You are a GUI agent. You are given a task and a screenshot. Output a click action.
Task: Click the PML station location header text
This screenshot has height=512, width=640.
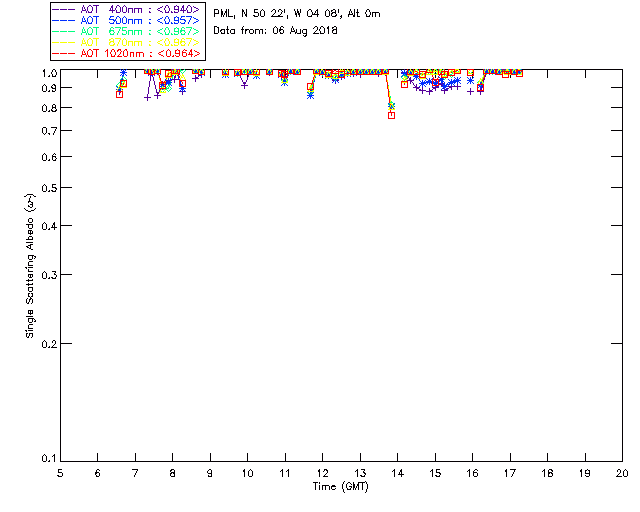[x=297, y=14]
